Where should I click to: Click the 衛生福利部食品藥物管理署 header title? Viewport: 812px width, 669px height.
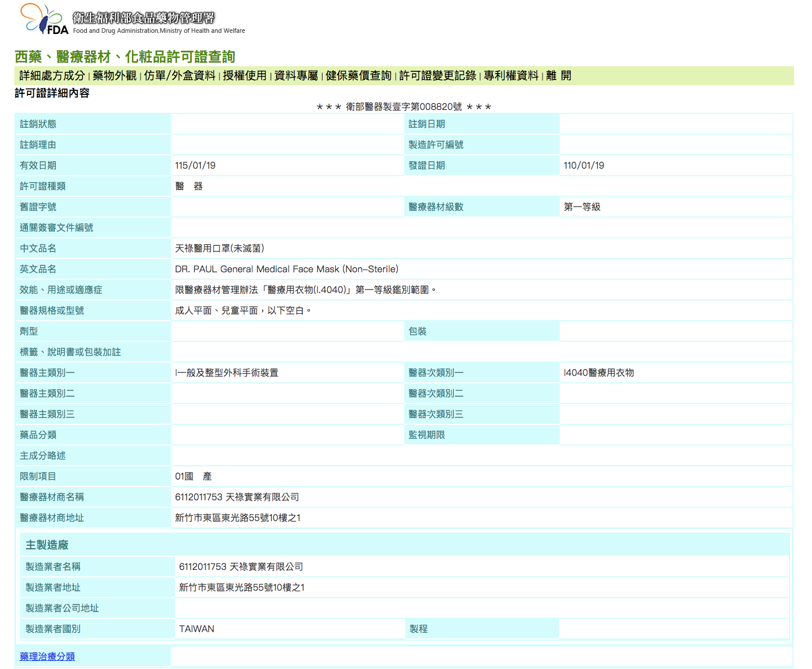pyautogui.click(x=143, y=18)
